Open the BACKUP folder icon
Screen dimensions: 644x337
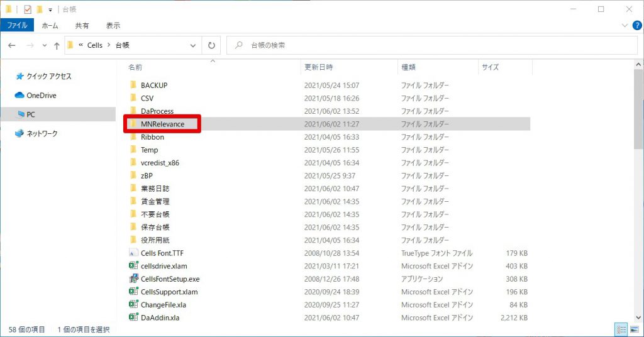tap(133, 85)
